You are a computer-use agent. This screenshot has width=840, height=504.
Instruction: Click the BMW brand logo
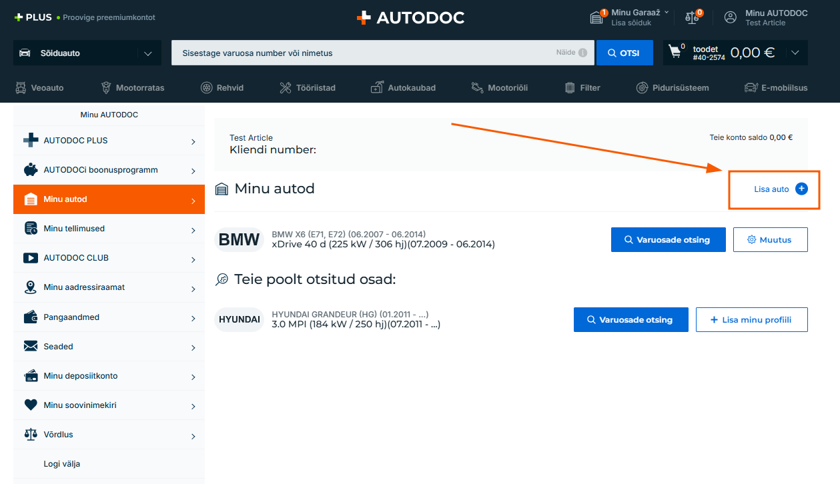coord(239,239)
